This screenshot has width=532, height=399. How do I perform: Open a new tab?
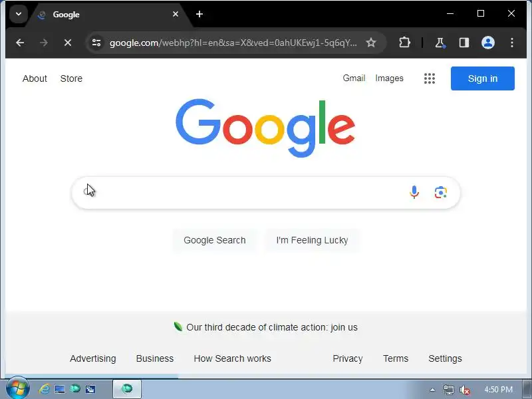pyautogui.click(x=199, y=14)
